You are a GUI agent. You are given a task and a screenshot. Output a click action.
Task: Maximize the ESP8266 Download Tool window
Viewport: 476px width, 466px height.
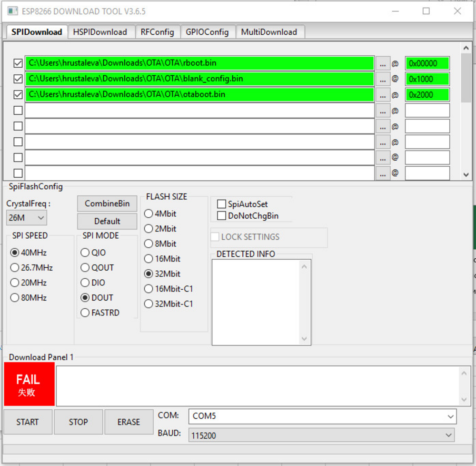point(426,11)
